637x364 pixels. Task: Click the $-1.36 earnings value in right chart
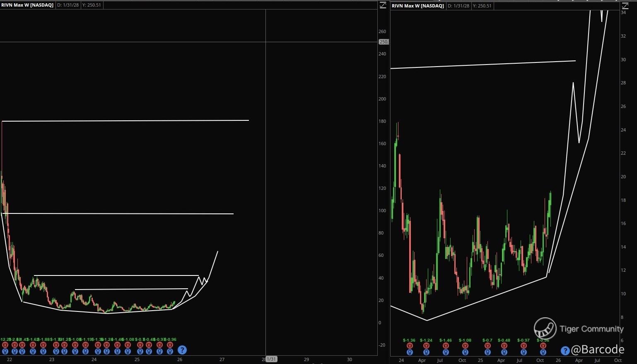tap(409, 340)
